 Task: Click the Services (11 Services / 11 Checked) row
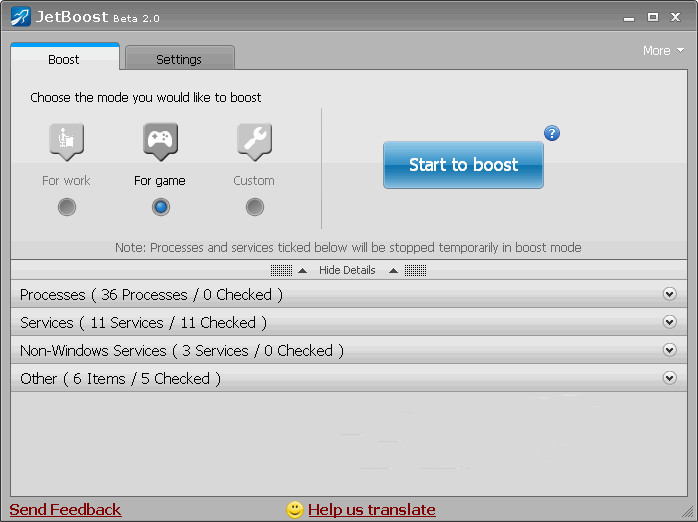pyautogui.click(x=349, y=322)
